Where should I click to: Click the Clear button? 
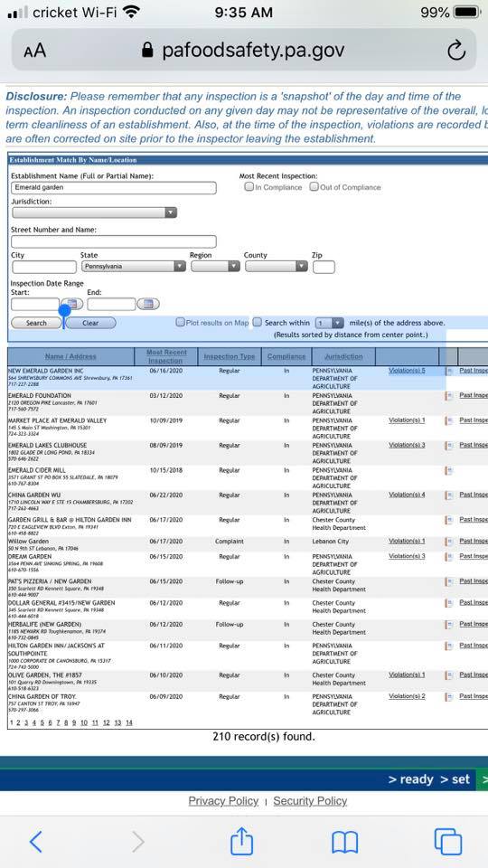pyautogui.click(x=90, y=323)
